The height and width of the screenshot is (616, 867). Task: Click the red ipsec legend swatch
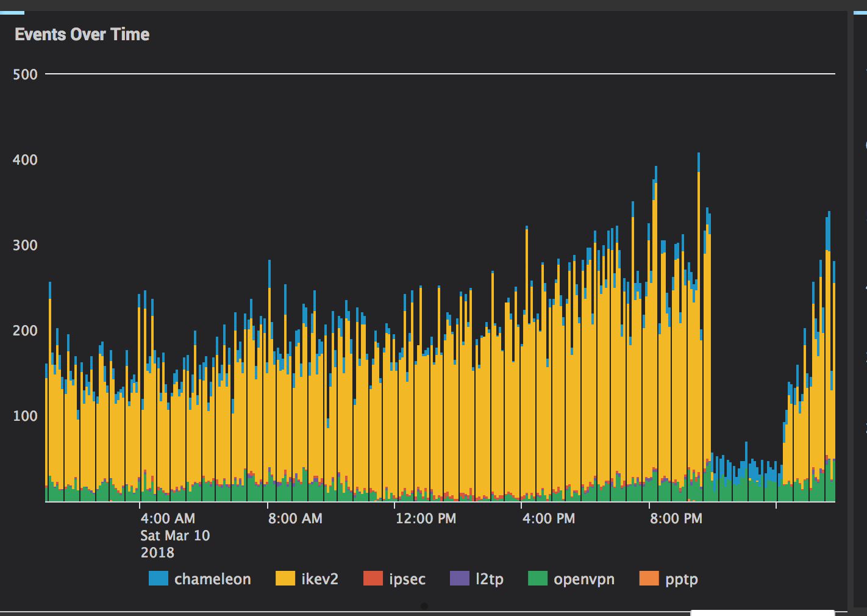[373, 578]
